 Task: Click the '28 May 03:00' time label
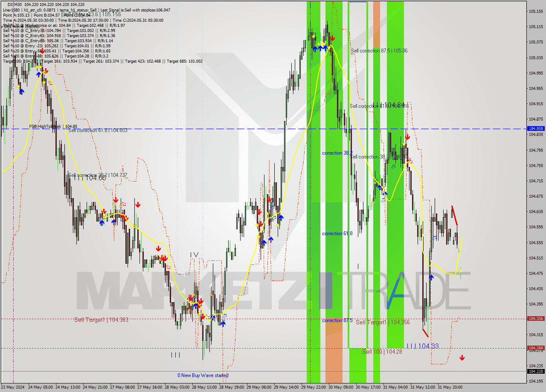177,387
